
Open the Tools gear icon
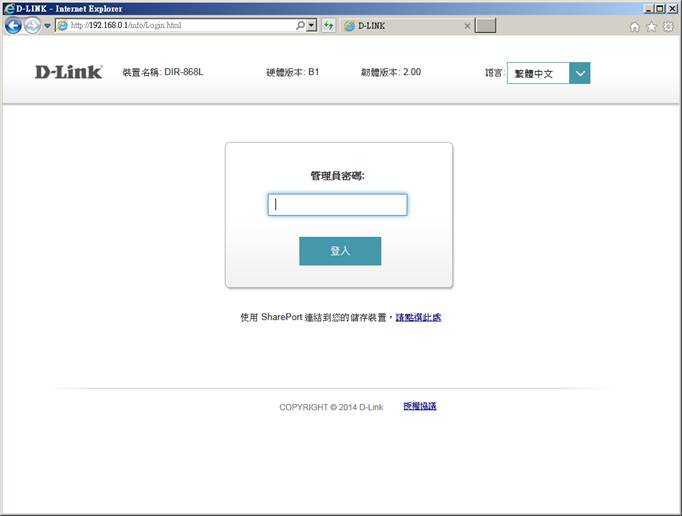(668, 26)
